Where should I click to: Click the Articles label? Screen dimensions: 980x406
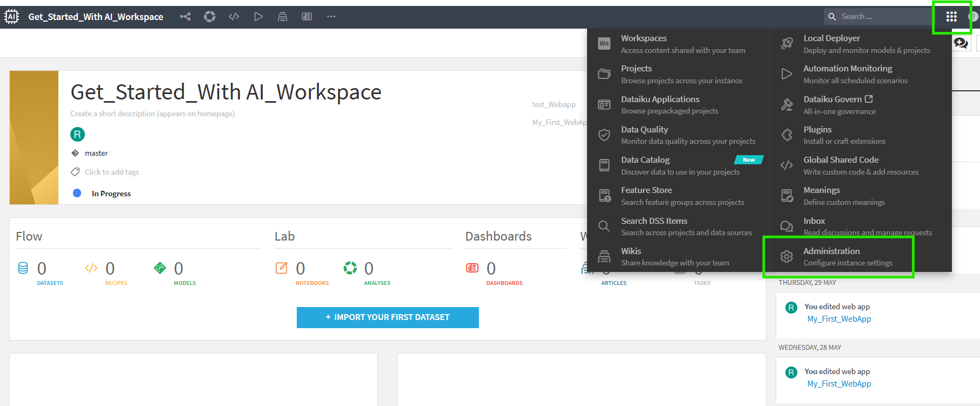coord(614,283)
